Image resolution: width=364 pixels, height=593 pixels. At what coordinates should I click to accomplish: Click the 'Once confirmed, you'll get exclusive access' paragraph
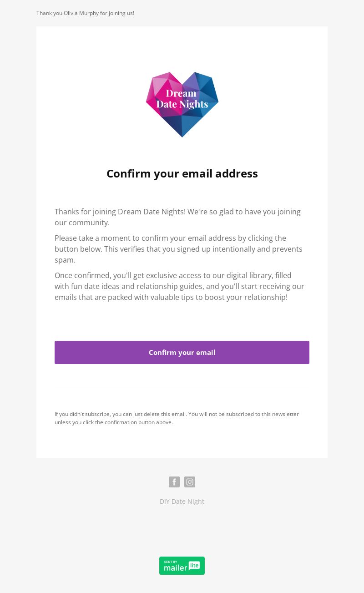pyautogui.click(x=180, y=286)
